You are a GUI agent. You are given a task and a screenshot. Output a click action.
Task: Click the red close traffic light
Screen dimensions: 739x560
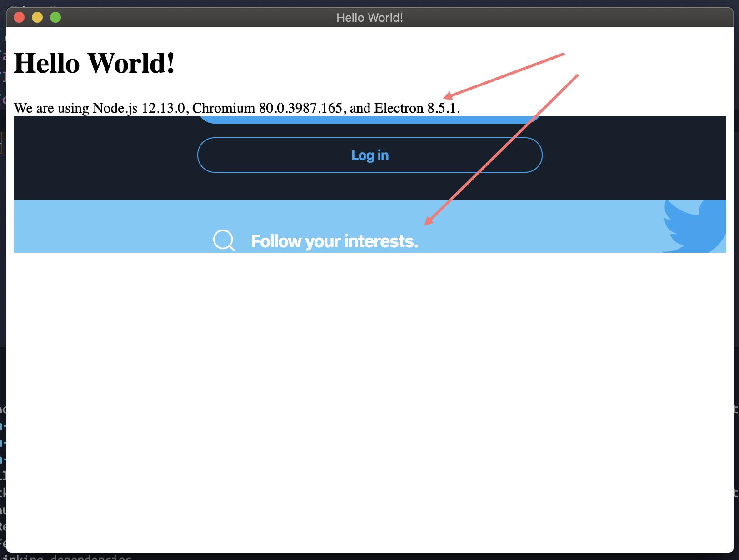(x=19, y=17)
